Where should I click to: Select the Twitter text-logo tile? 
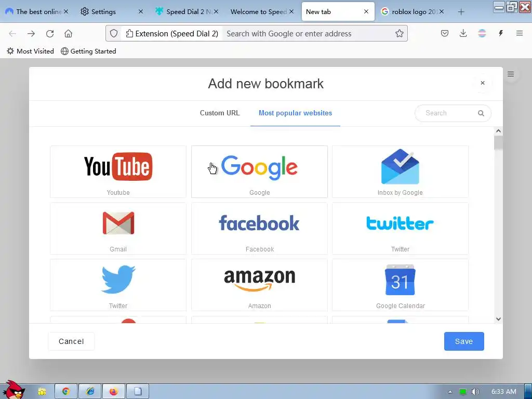(x=400, y=229)
